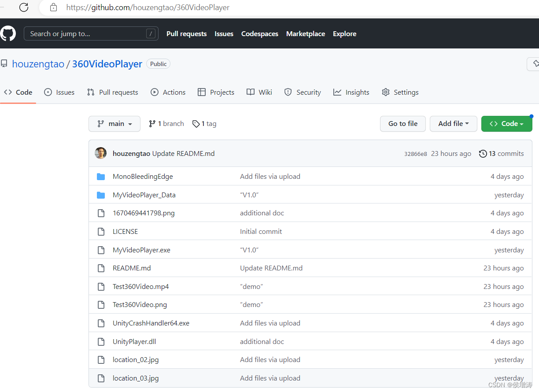Open the Pull requests repository tab
This screenshot has width=539, height=392.
point(113,92)
